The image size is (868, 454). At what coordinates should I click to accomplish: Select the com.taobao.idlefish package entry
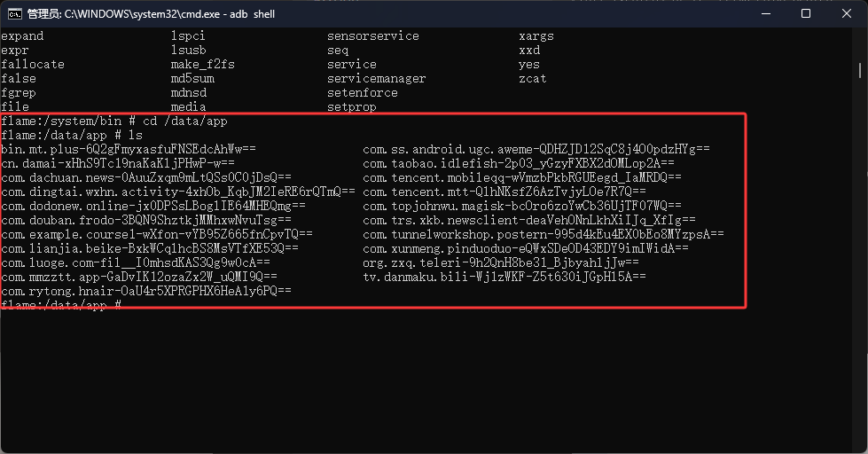(519, 163)
